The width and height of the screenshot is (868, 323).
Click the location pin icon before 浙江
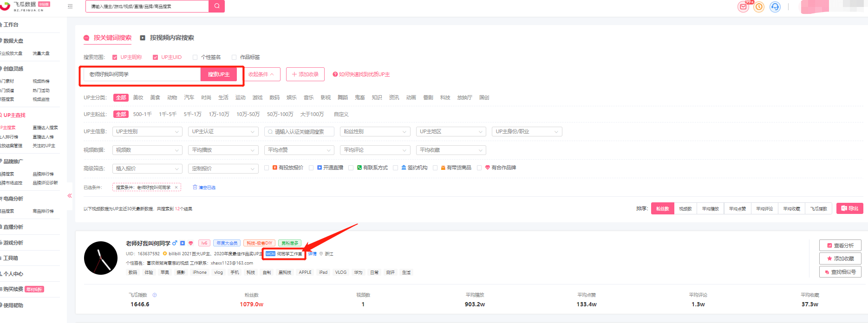[x=321, y=254]
